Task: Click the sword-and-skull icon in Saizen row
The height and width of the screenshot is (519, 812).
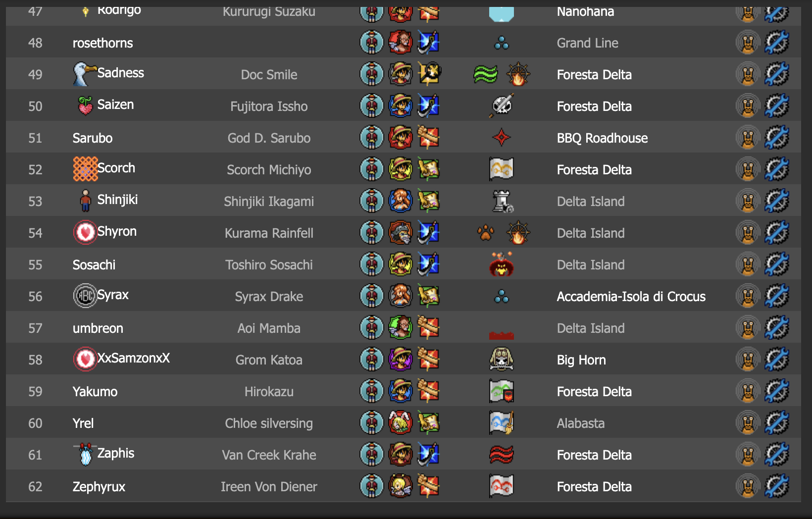Action: (502, 106)
